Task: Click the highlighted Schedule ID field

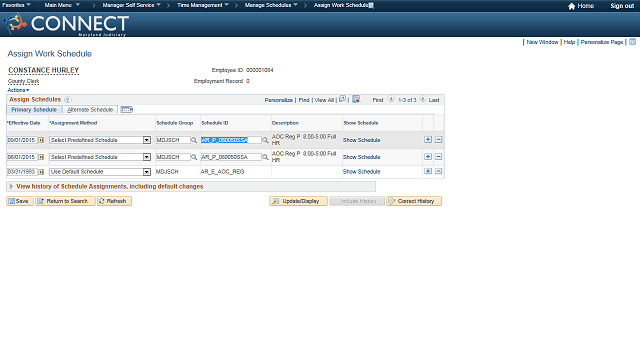Action: click(231, 140)
